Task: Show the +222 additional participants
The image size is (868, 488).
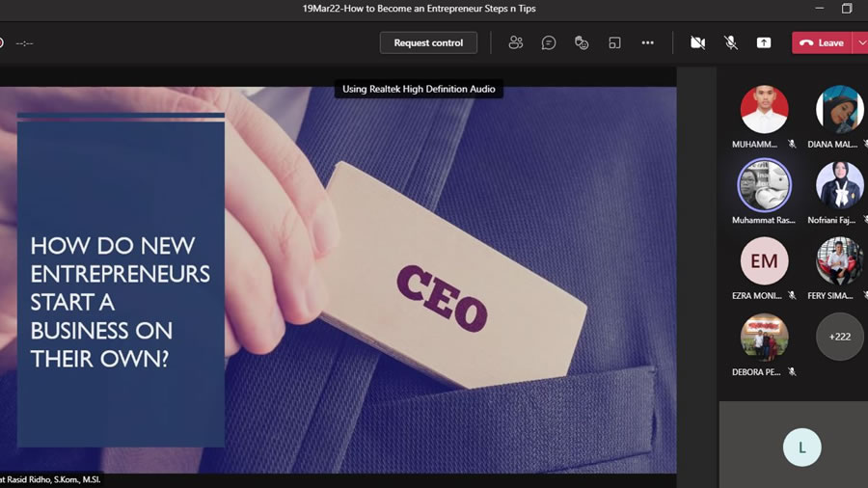Action: [840, 337]
